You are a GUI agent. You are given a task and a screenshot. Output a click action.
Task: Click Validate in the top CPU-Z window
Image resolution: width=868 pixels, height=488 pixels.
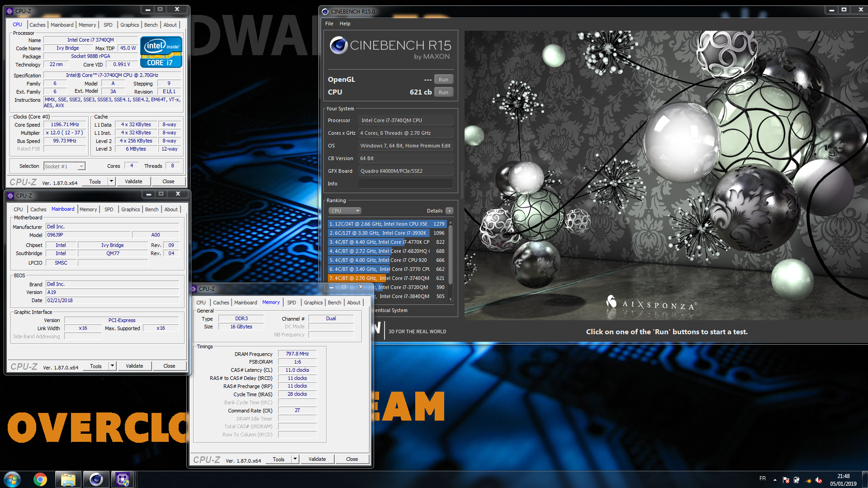(x=133, y=181)
